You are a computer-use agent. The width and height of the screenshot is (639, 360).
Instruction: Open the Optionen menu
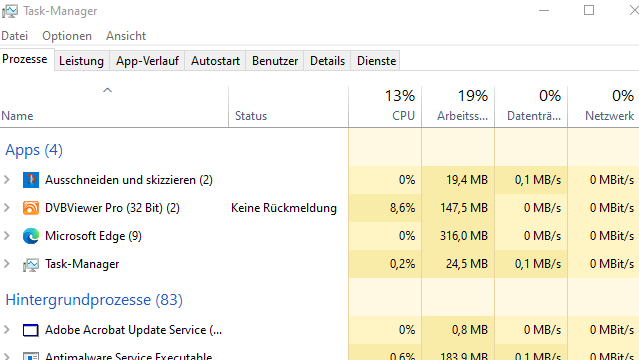click(x=67, y=36)
